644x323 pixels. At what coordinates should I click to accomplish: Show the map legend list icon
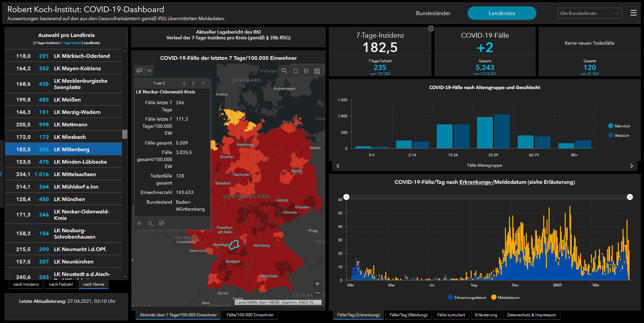coord(306,71)
